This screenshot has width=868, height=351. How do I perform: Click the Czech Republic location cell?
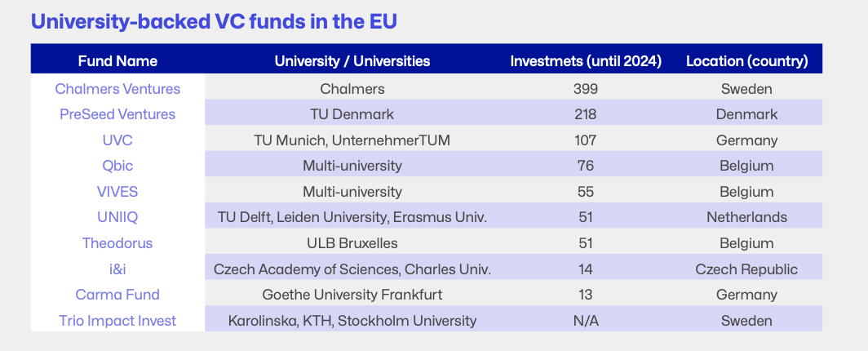tap(746, 269)
